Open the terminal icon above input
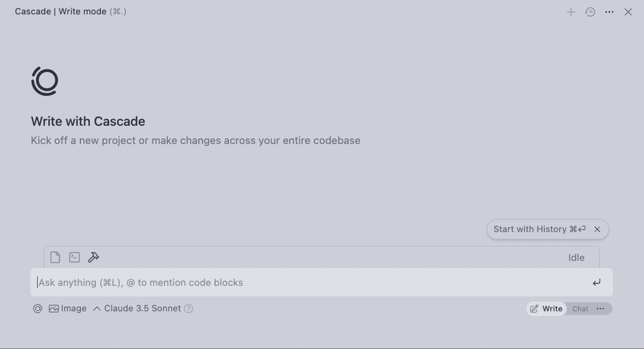This screenshot has width=644, height=349. coord(74,257)
